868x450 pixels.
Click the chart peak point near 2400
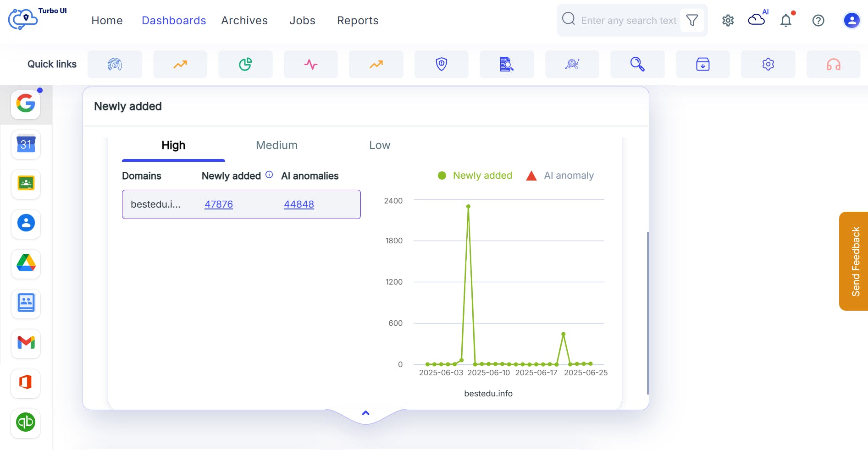(468, 206)
